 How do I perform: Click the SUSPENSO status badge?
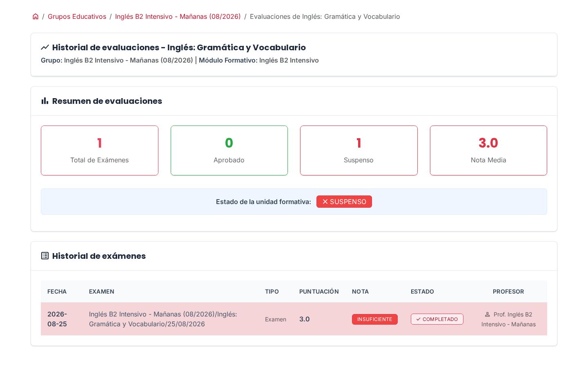point(344,202)
